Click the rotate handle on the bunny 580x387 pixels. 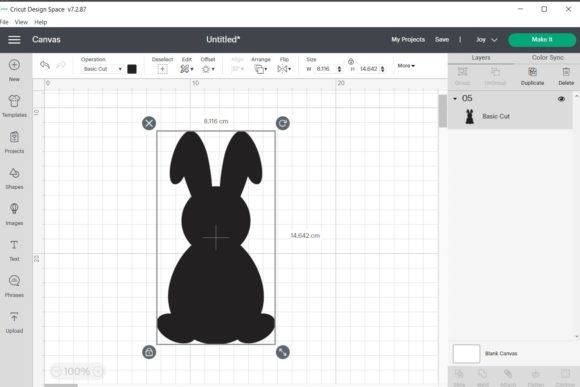283,123
